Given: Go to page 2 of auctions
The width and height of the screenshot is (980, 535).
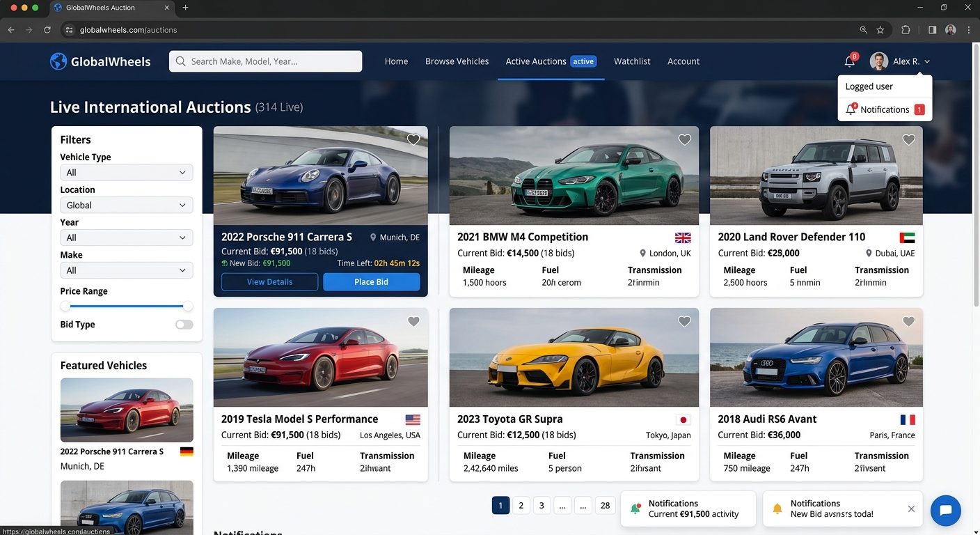Looking at the screenshot, I should click(521, 505).
